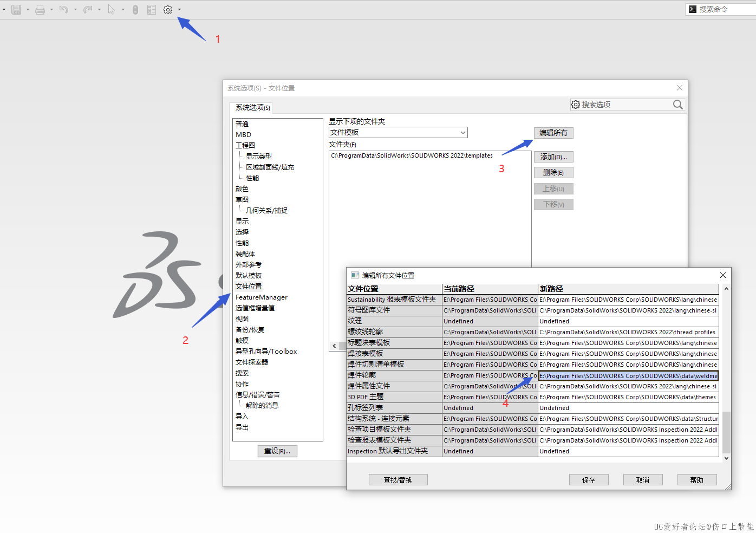Select 文件探索器 in the options tree
Viewport: 756px width, 533px height.
click(252, 362)
